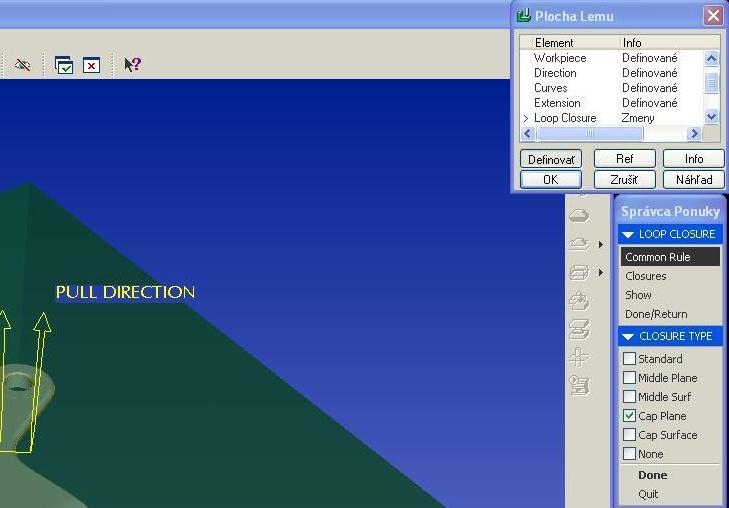Click the Zrušiť cancel button
The image size is (729, 508).
624,179
